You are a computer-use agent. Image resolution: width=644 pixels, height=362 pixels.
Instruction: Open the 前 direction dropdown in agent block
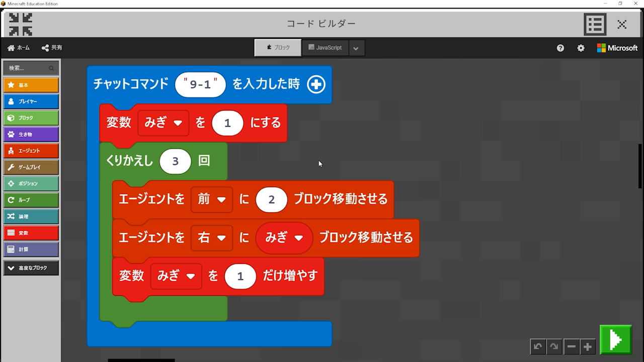pyautogui.click(x=211, y=199)
